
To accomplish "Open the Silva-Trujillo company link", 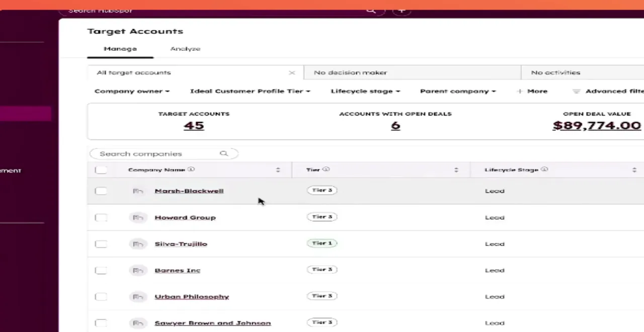I will click(x=181, y=244).
